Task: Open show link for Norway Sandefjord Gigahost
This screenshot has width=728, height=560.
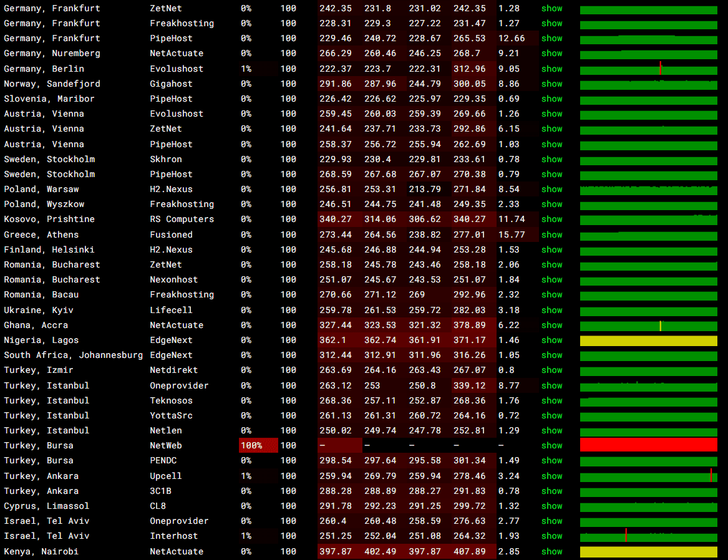Action: pos(551,84)
